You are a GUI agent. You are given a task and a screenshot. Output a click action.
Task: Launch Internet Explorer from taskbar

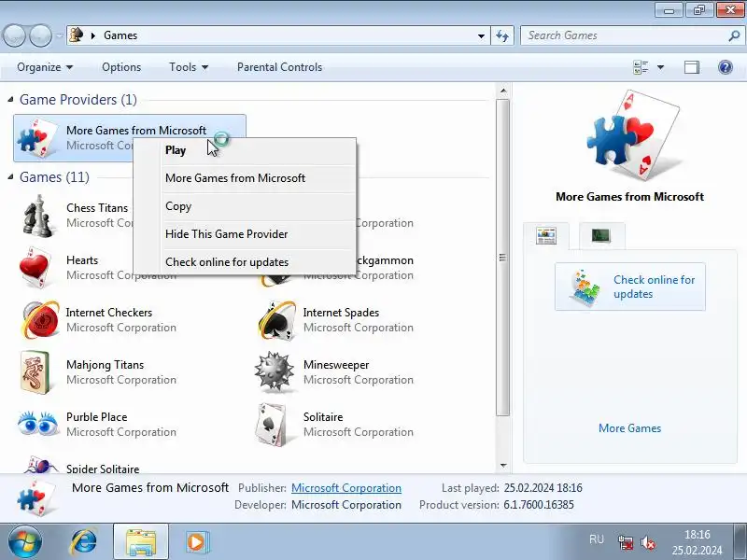coord(84,542)
